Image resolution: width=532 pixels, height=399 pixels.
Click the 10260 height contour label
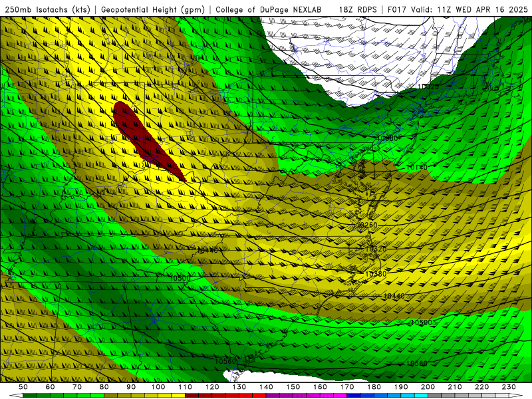367,225
